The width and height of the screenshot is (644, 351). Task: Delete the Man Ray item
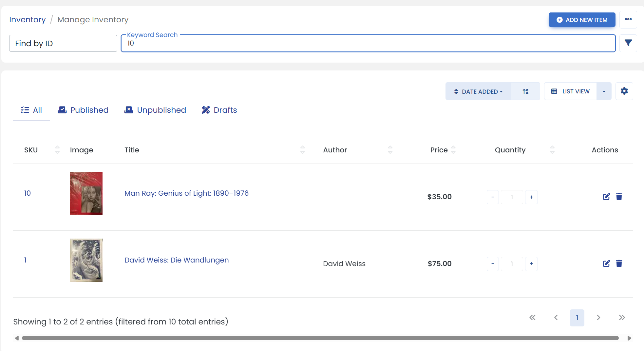(x=619, y=197)
